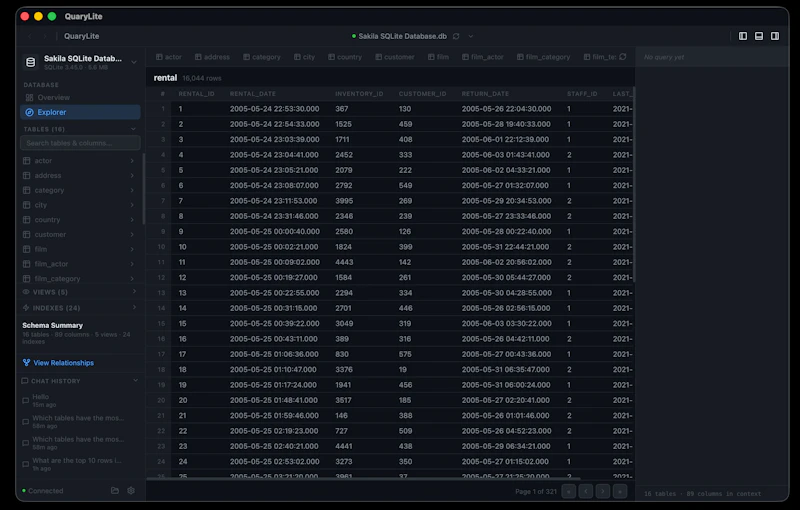Collapse the CHAT HISTORY section

coord(135,380)
